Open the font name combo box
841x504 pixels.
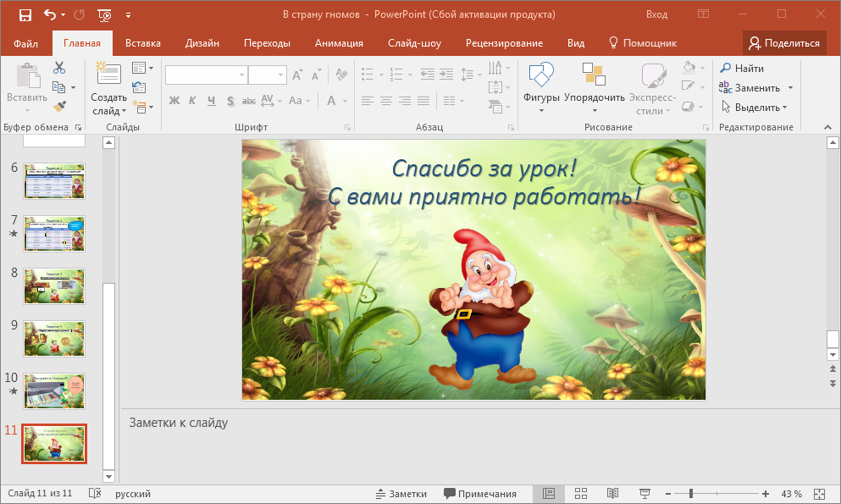point(206,75)
